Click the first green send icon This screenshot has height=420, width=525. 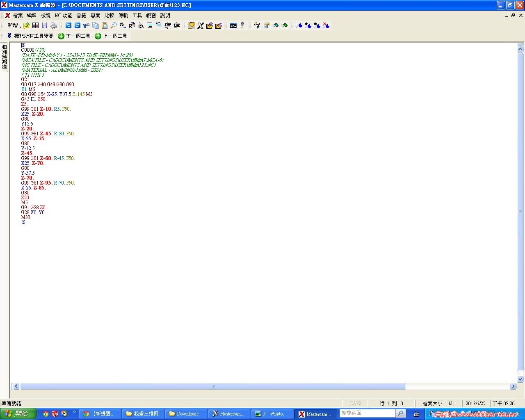(x=275, y=25)
